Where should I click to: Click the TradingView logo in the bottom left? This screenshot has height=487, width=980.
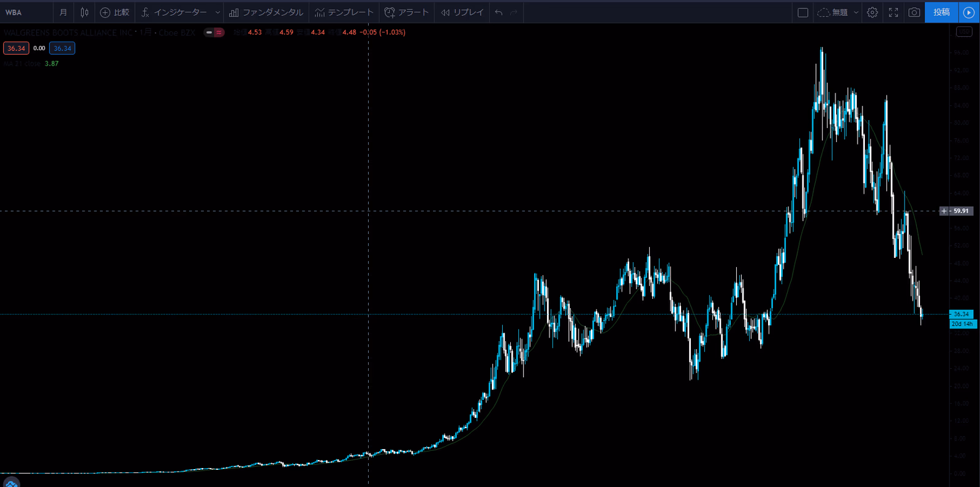(x=11, y=482)
